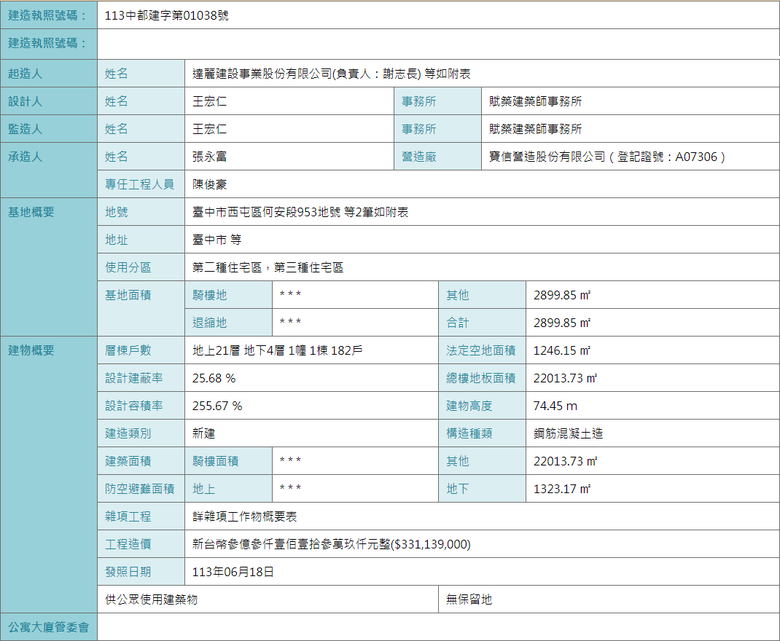Select 事務所 value in 監造人 row
Viewport: 780px width, 641px height.
point(535,129)
